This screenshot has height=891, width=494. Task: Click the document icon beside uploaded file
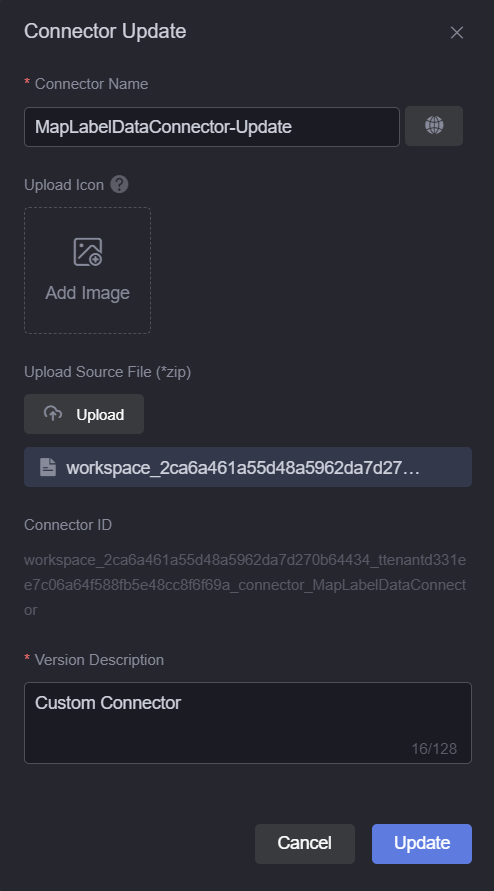tap(48, 467)
